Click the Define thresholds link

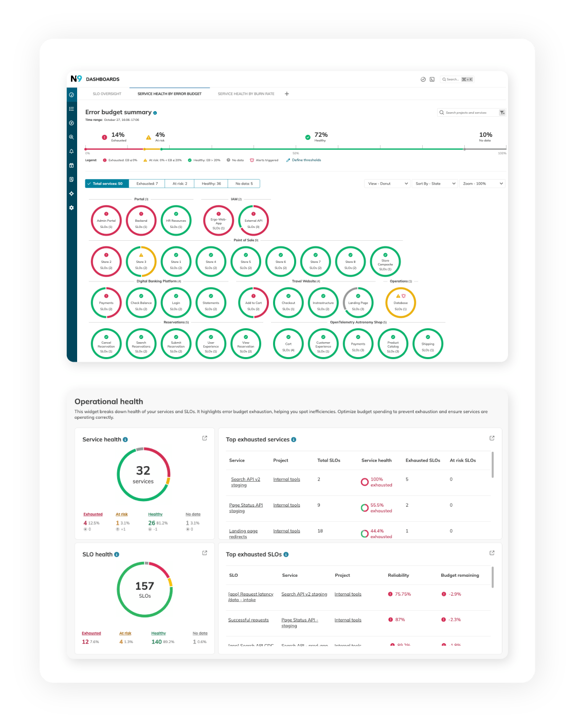tap(306, 160)
